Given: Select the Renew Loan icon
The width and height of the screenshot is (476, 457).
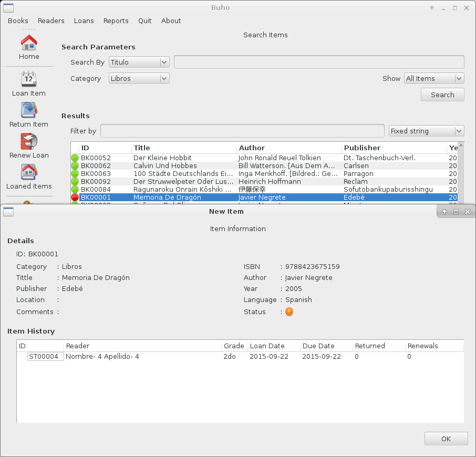Looking at the screenshot, I should [x=29, y=141].
